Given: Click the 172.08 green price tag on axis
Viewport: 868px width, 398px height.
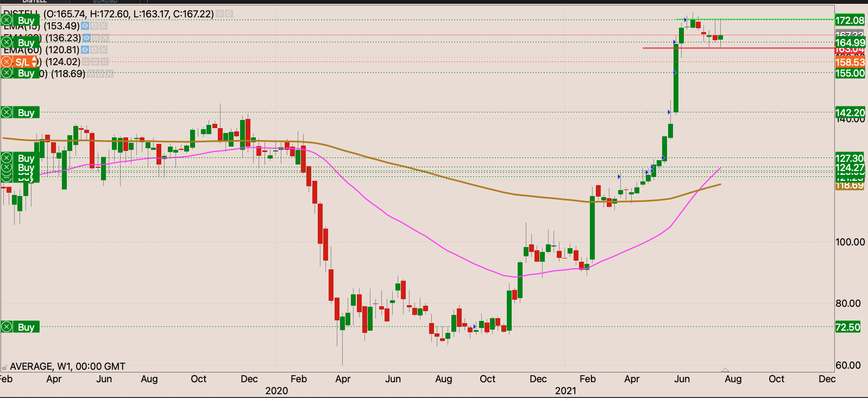Looking at the screenshot, I should 850,21.
